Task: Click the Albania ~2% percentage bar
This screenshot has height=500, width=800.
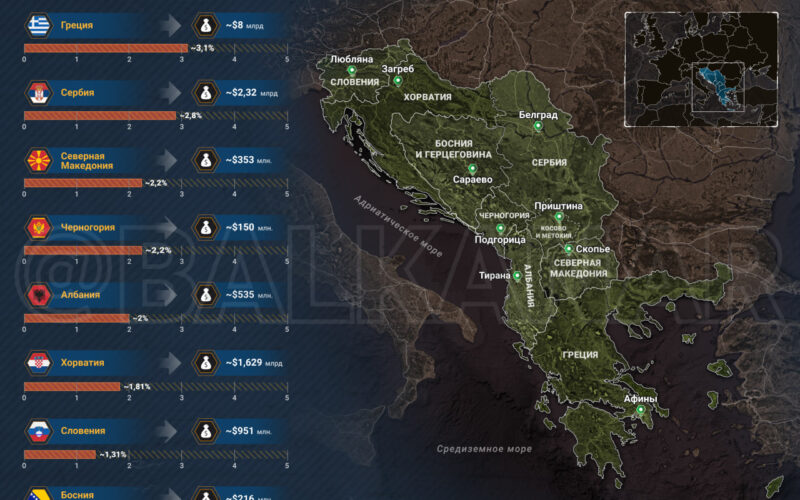Action: point(77,318)
